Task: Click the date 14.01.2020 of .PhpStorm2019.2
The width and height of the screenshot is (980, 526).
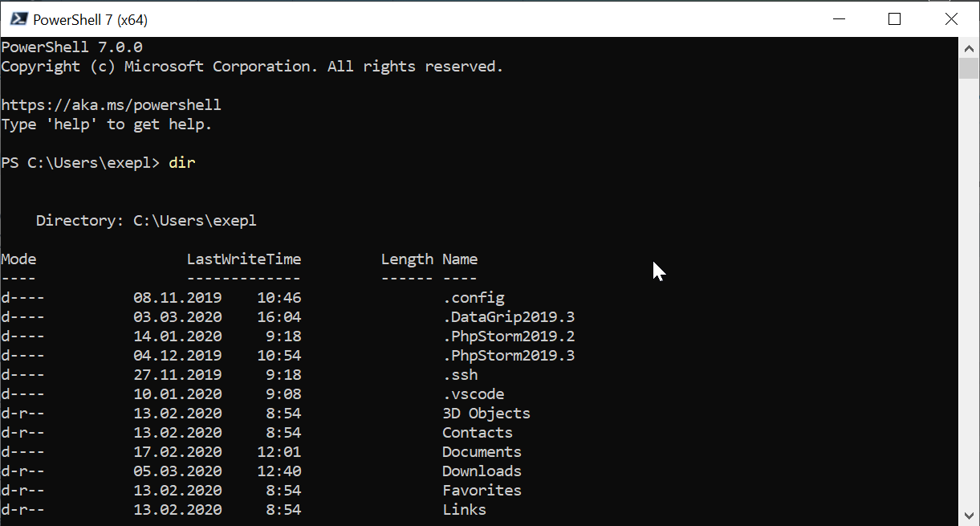Action: [x=177, y=336]
